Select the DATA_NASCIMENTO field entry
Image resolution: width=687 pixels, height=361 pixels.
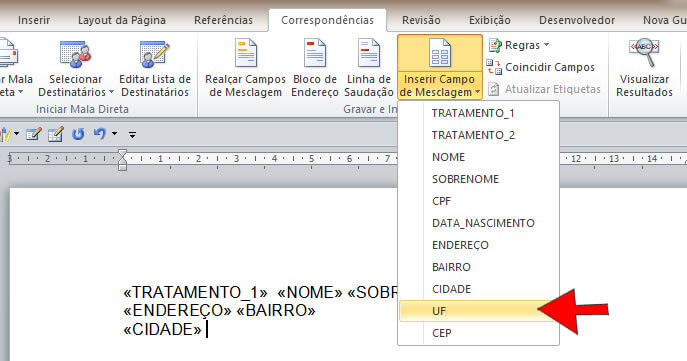point(483,223)
